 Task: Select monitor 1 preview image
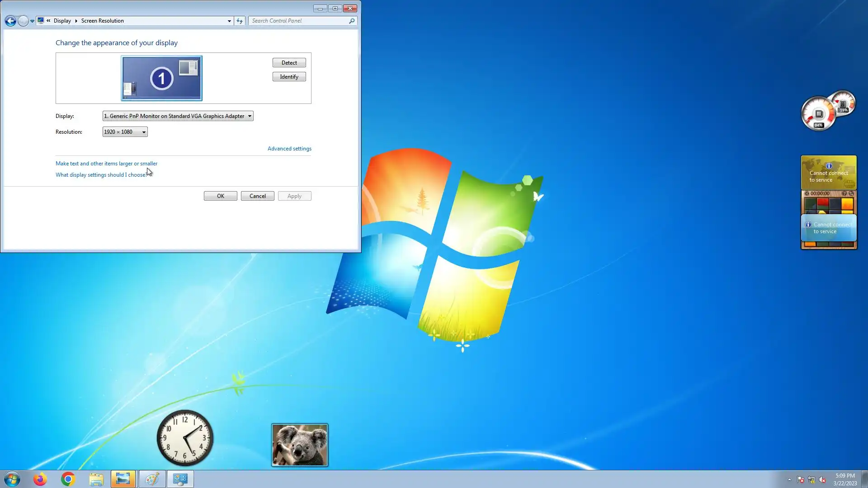coord(161,78)
